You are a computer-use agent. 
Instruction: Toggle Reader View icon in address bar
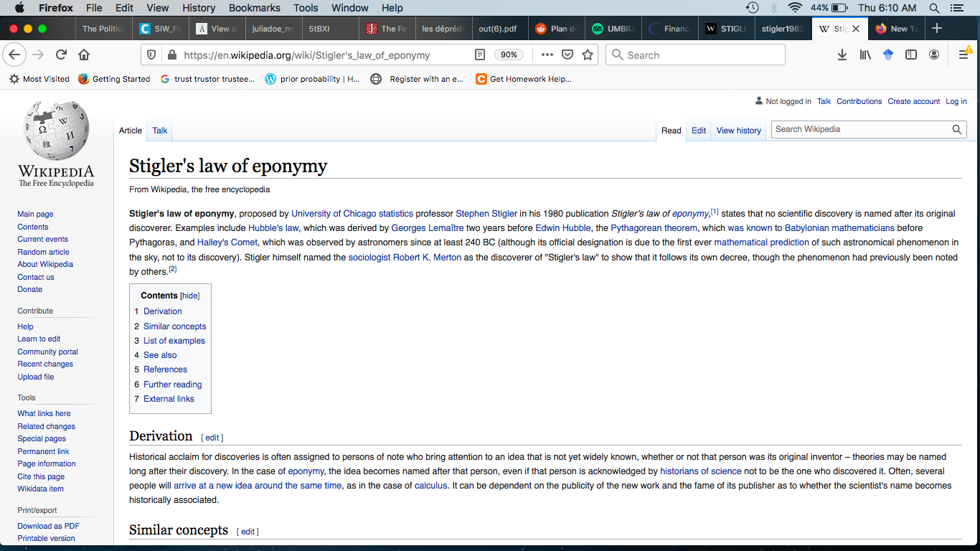(x=480, y=55)
